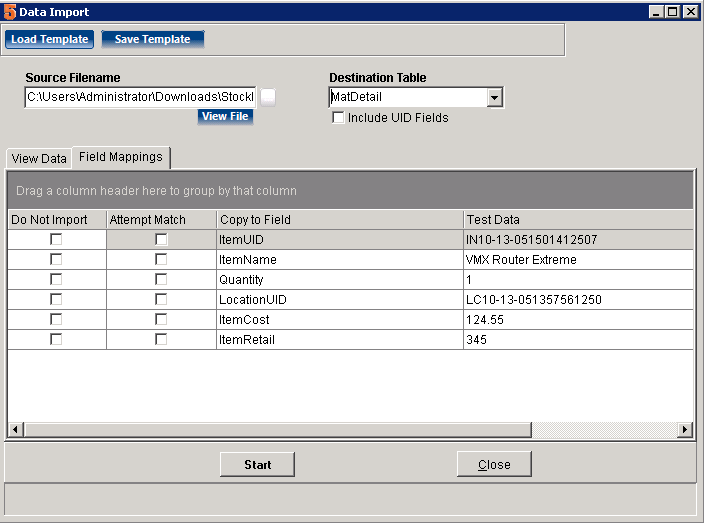Toggle Attempt Match for ItemUID row
704x523 pixels.
pos(161,239)
